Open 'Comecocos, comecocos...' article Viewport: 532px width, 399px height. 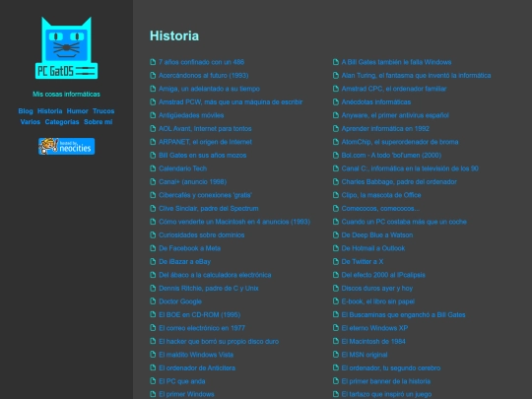(x=380, y=208)
